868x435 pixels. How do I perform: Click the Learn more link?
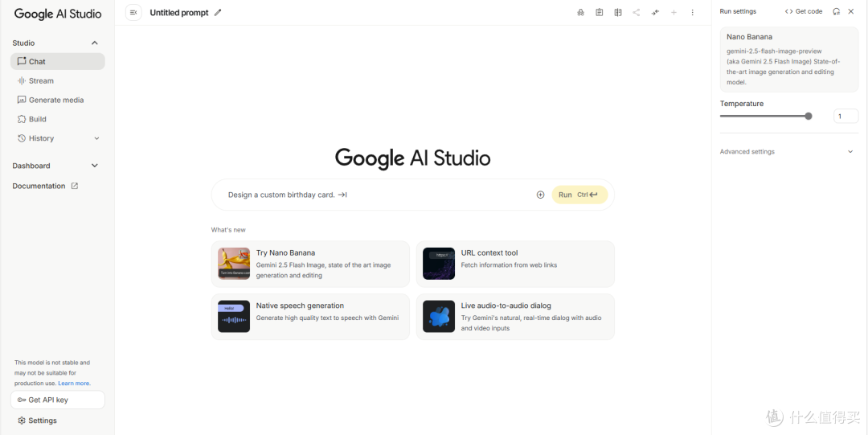[x=74, y=383]
